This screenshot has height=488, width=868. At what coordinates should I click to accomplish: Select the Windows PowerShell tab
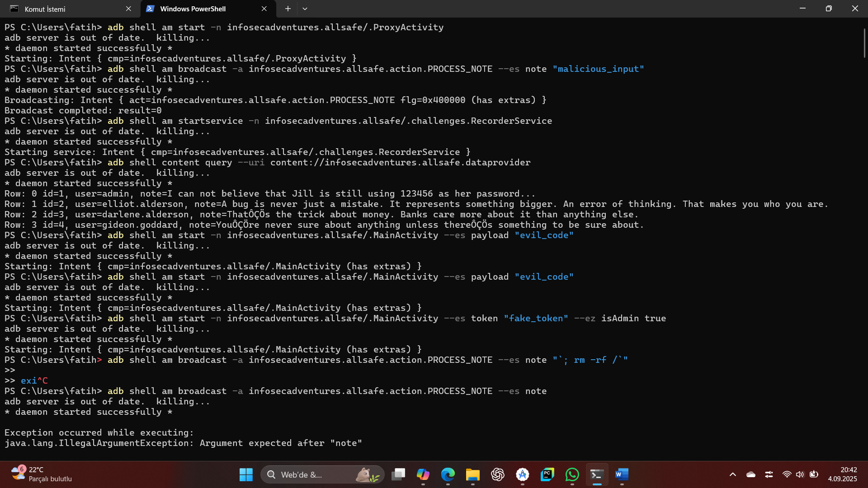click(199, 9)
